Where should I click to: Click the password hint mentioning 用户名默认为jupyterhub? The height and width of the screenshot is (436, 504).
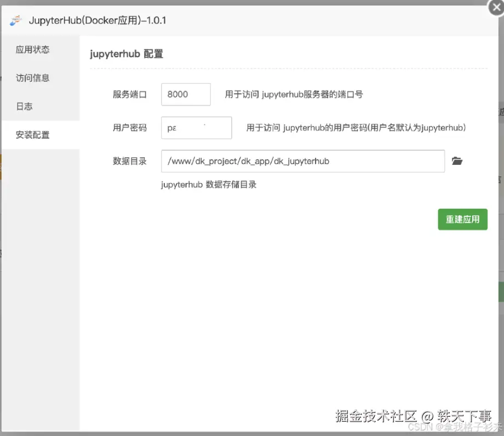356,128
